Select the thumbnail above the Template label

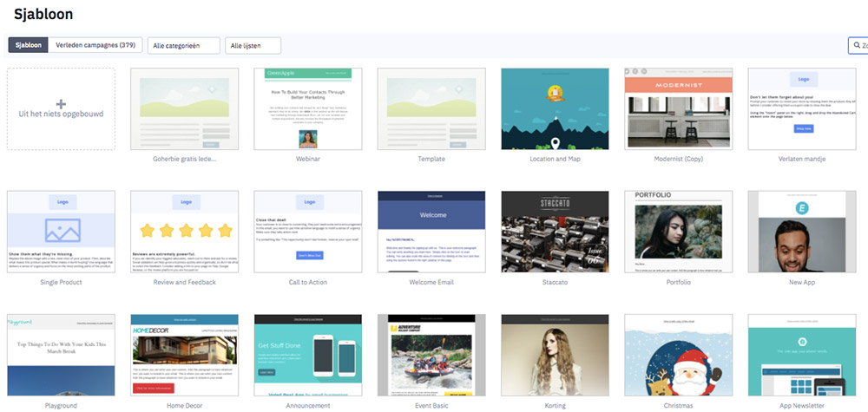431,109
